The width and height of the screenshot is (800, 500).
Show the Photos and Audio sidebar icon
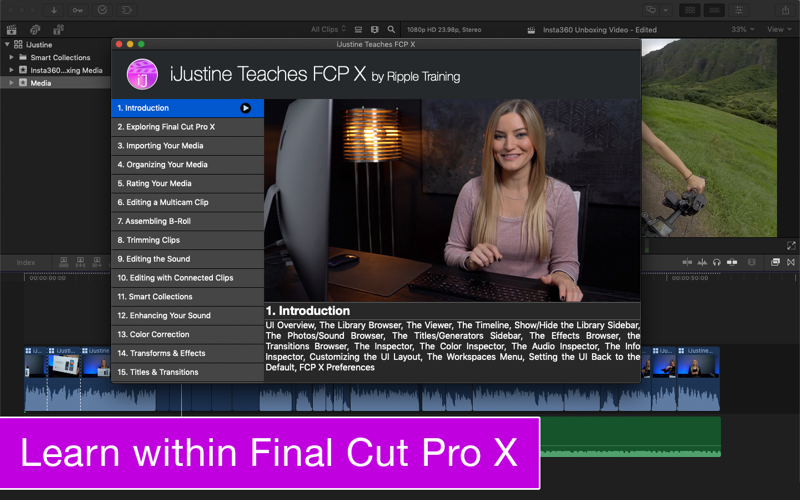point(35,30)
